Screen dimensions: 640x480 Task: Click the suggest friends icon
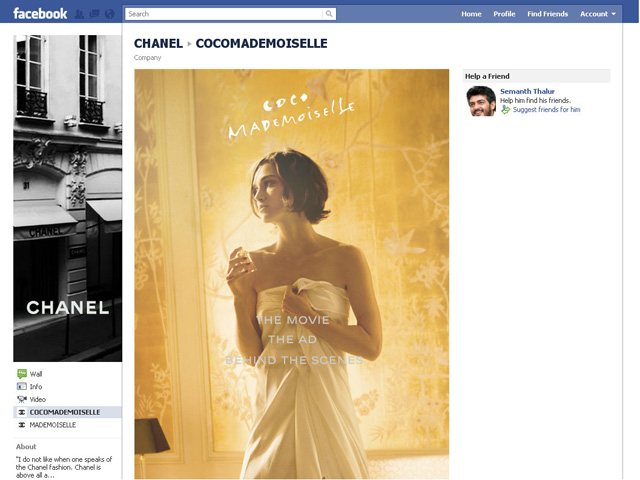click(505, 109)
